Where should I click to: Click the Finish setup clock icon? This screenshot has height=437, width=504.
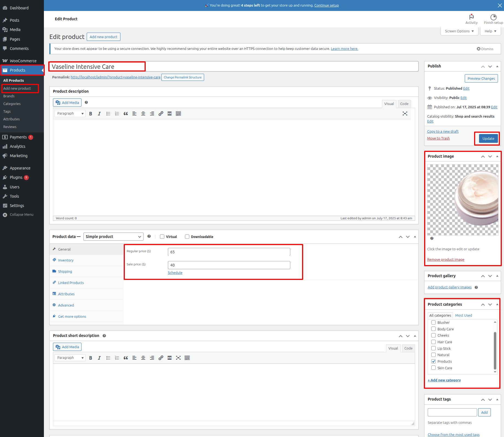tap(493, 17)
